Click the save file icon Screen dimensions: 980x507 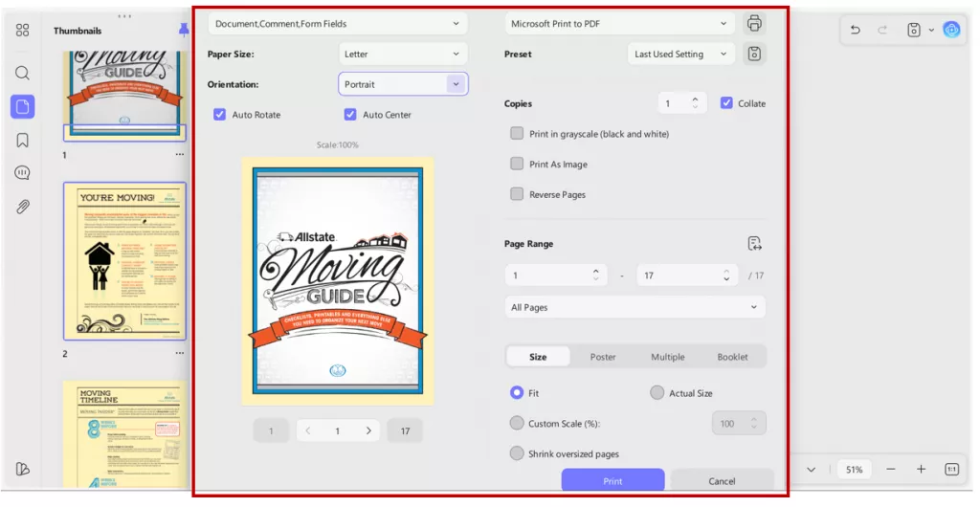(x=914, y=30)
